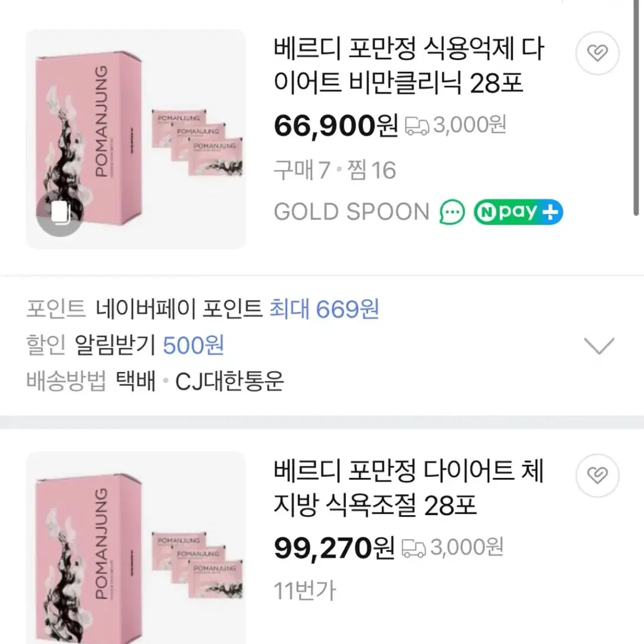Toggle wishlist heart for 99,270원 product
This screenshot has width=644, height=644.
597,476
